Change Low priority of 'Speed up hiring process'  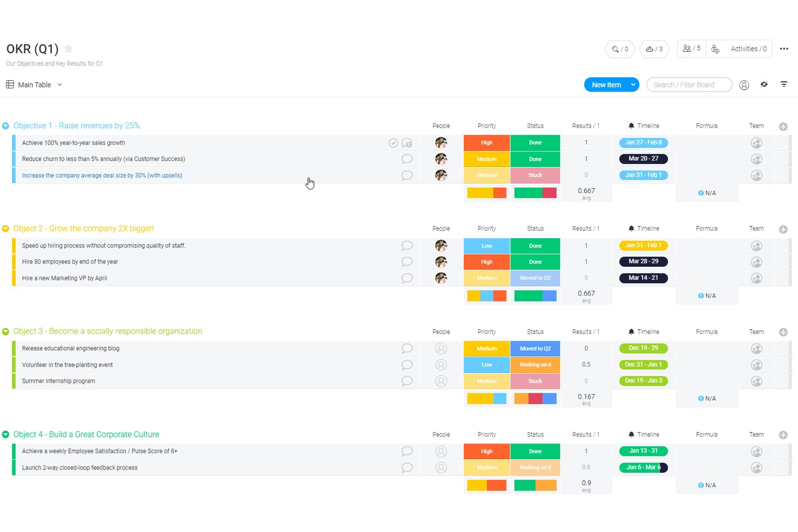pyautogui.click(x=487, y=246)
